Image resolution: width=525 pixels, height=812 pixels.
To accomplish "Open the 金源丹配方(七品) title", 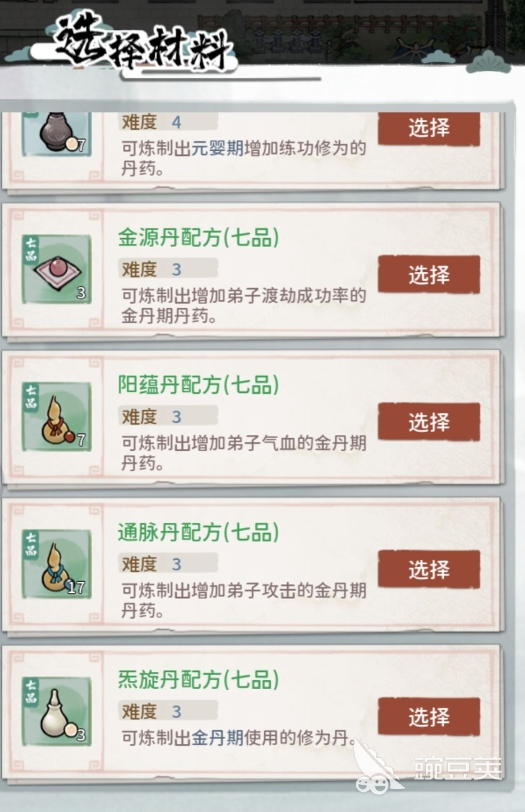I will tap(198, 238).
